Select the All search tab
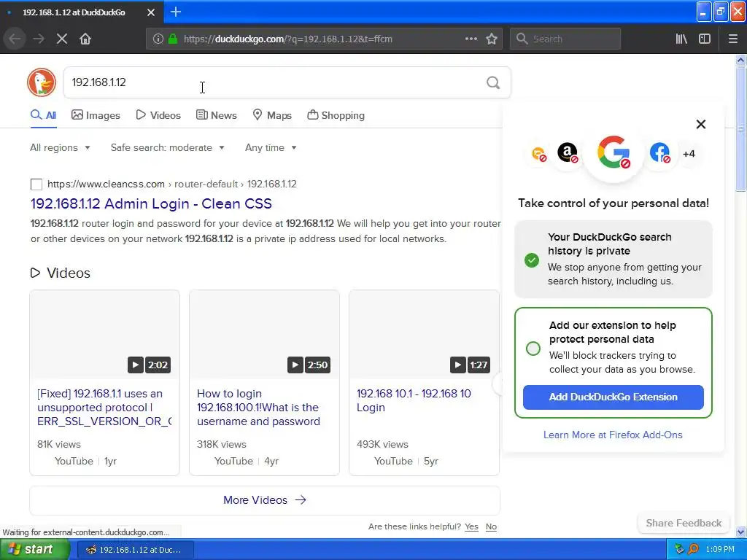 pyautogui.click(x=43, y=115)
